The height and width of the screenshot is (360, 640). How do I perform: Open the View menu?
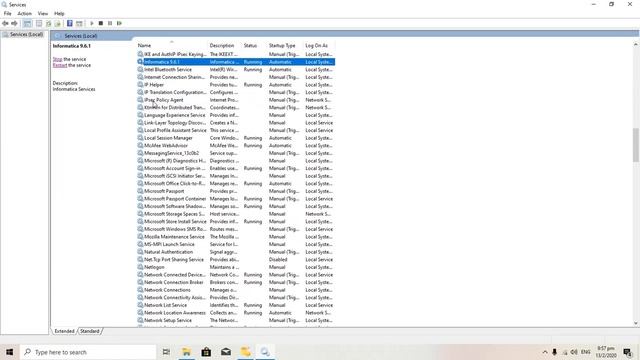43,13
